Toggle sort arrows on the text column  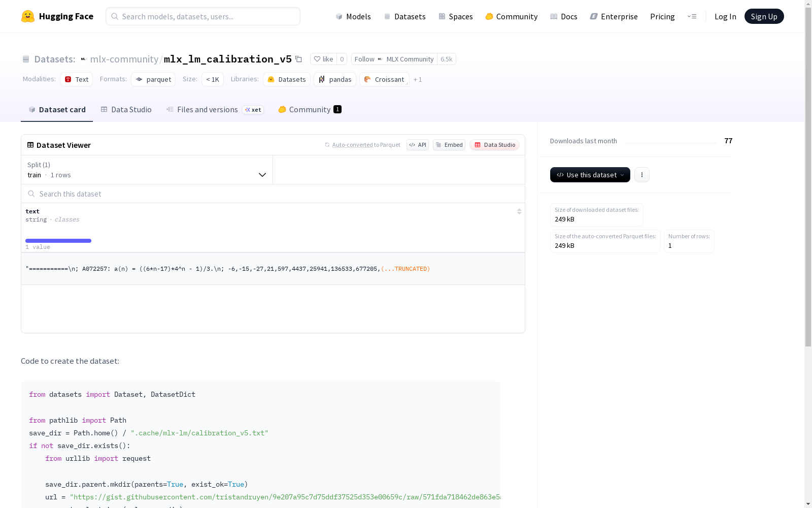pos(519,211)
